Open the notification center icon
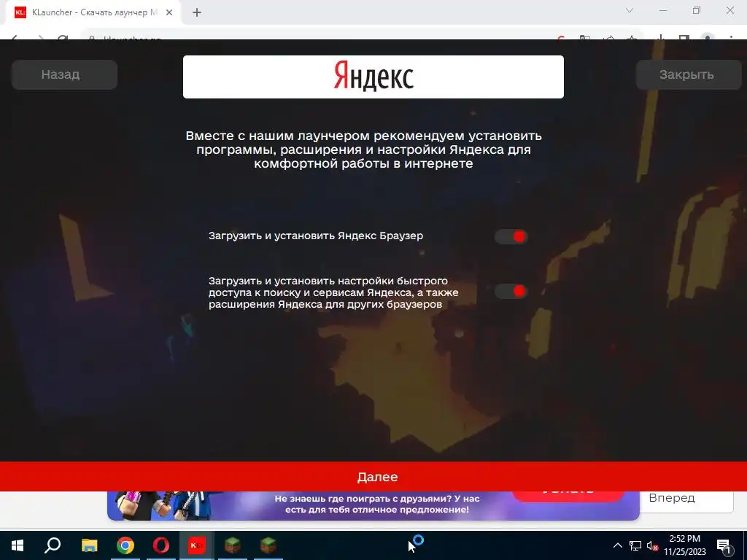 (723, 545)
